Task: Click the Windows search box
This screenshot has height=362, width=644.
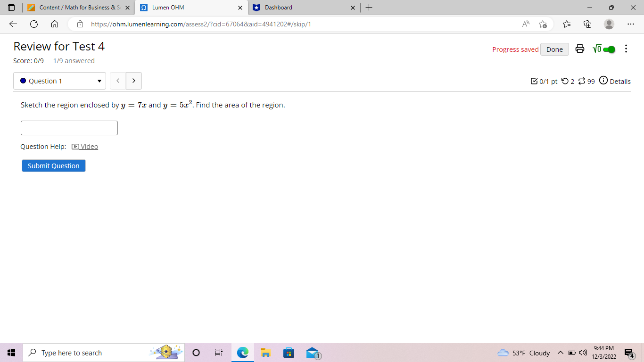Action: (x=104, y=353)
